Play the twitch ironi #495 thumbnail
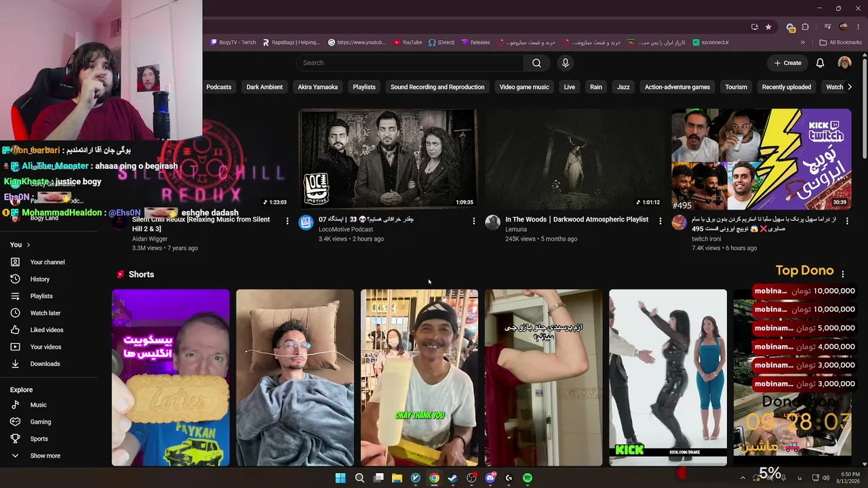 [x=762, y=159]
